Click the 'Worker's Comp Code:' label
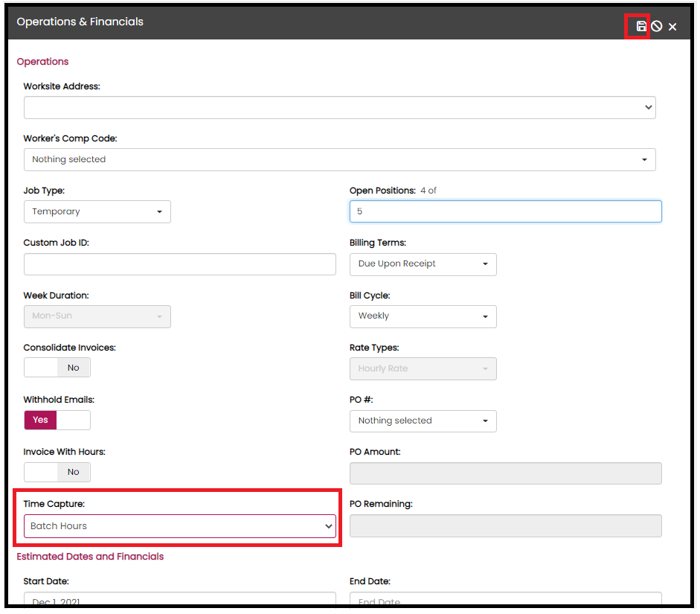This screenshot has width=700, height=614. pos(70,138)
